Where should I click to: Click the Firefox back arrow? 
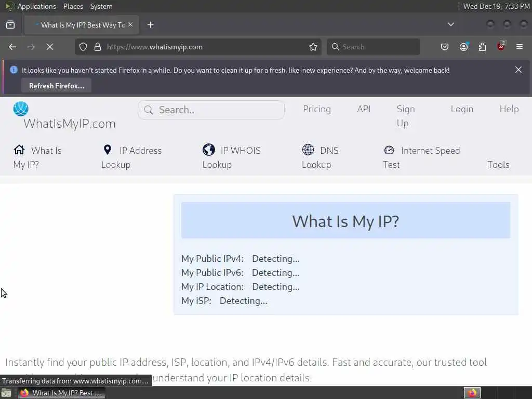coord(12,47)
